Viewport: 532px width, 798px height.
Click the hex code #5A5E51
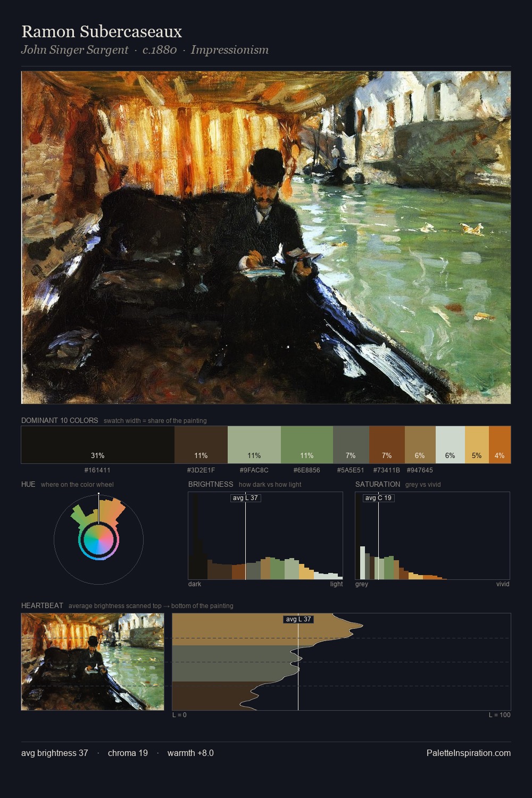[x=351, y=470]
